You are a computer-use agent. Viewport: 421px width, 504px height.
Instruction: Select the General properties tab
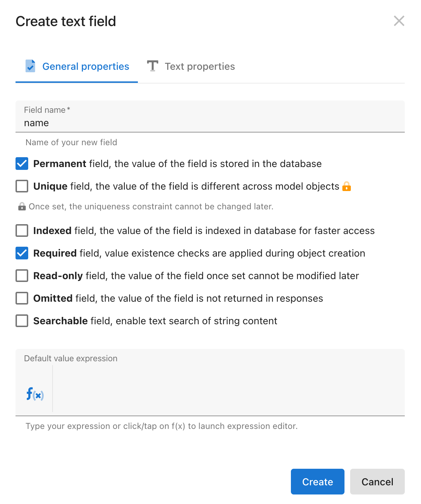(85, 66)
